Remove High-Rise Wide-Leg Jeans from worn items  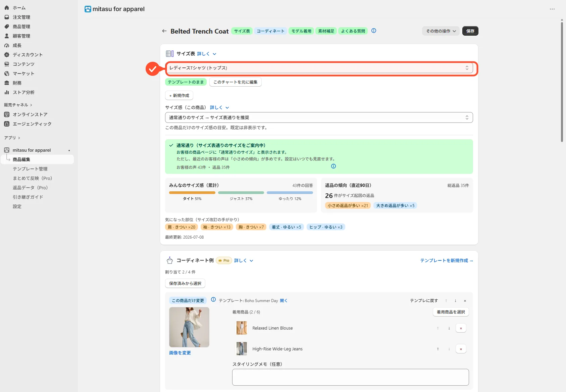461,349
